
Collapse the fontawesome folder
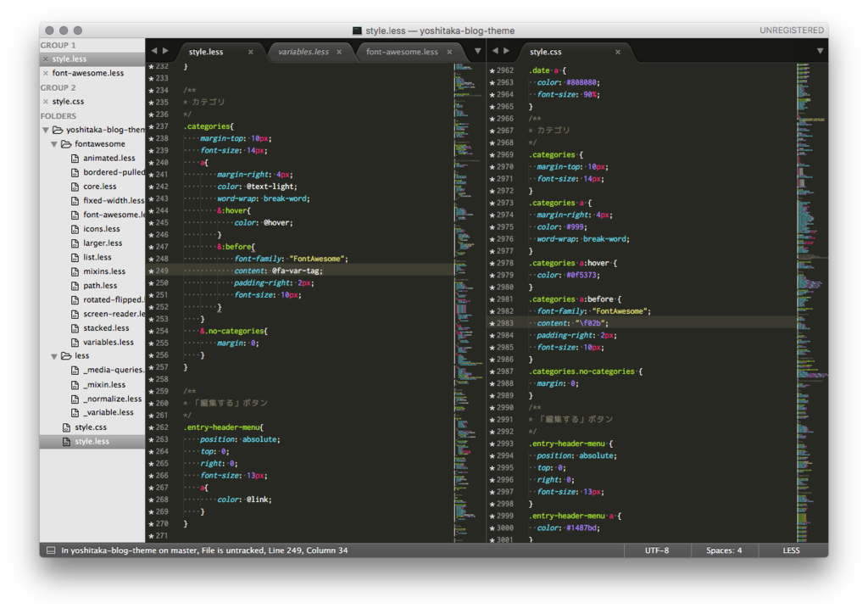pyautogui.click(x=54, y=144)
